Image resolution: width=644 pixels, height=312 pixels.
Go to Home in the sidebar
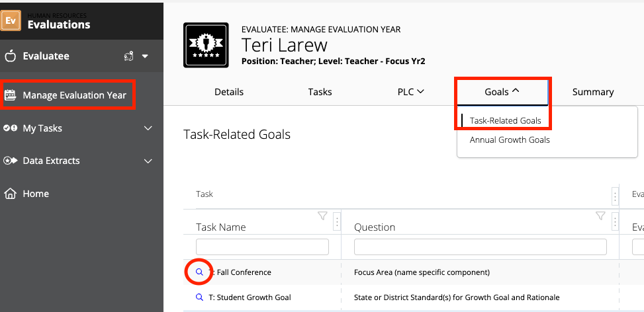tap(36, 194)
